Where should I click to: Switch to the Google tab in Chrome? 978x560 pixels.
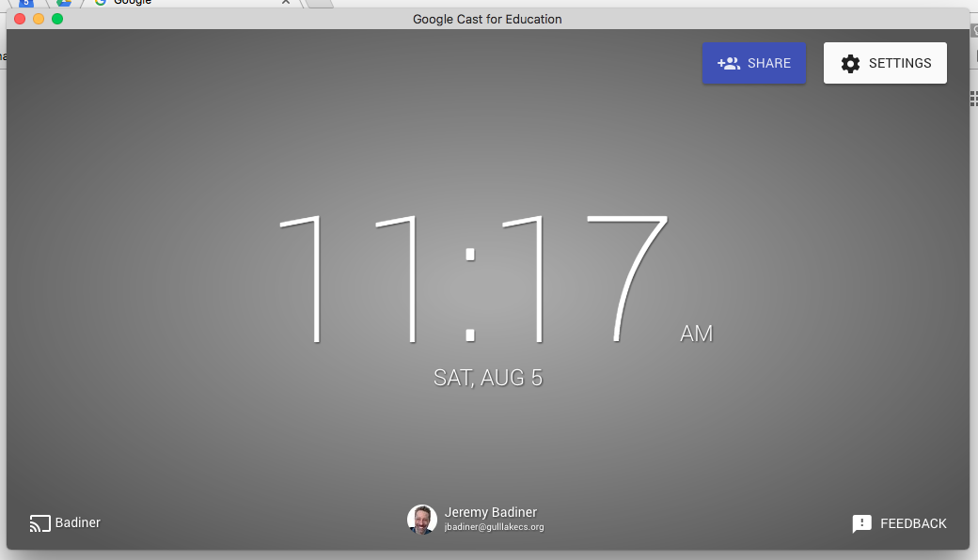194,3
